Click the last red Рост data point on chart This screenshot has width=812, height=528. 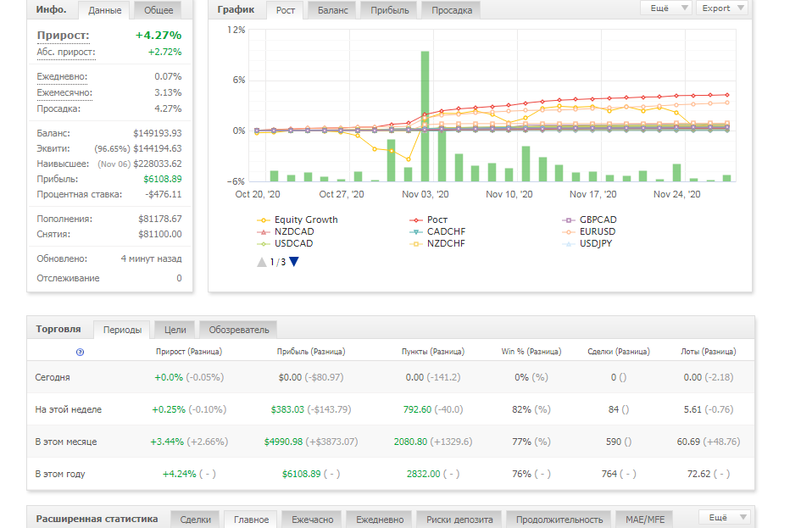[x=727, y=95]
